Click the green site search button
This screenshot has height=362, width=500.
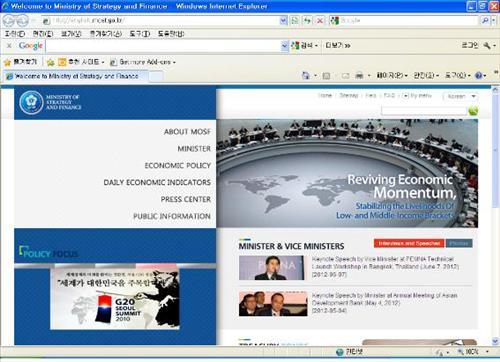click(x=473, y=110)
